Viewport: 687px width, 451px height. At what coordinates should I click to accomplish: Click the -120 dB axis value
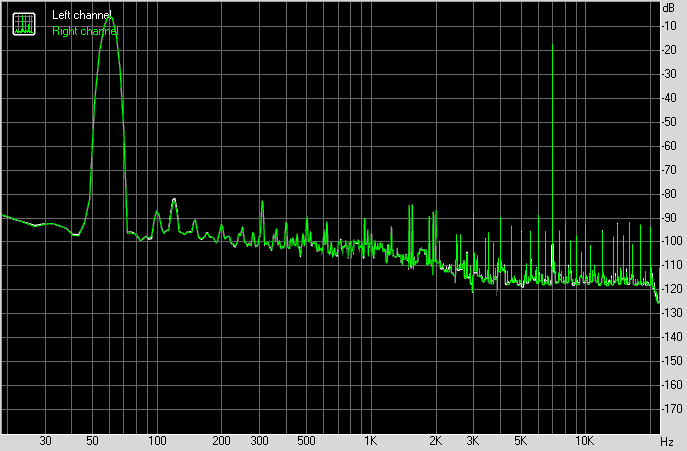click(672, 289)
